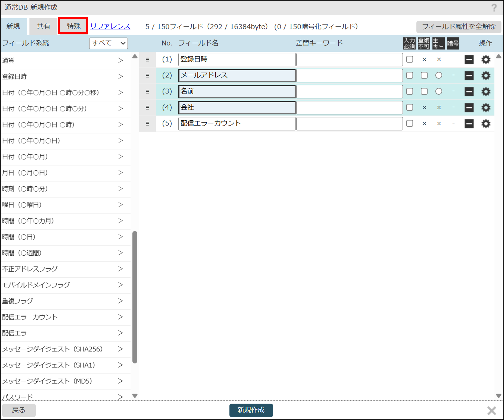Check 重複不可 for メールアドレス field
The width and height of the screenshot is (504, 420).
click(424, 75)
